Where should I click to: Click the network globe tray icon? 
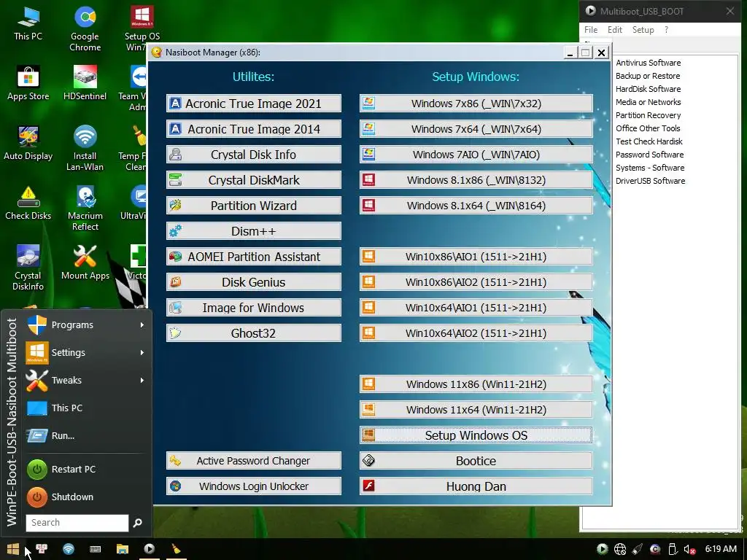[620, 550]
